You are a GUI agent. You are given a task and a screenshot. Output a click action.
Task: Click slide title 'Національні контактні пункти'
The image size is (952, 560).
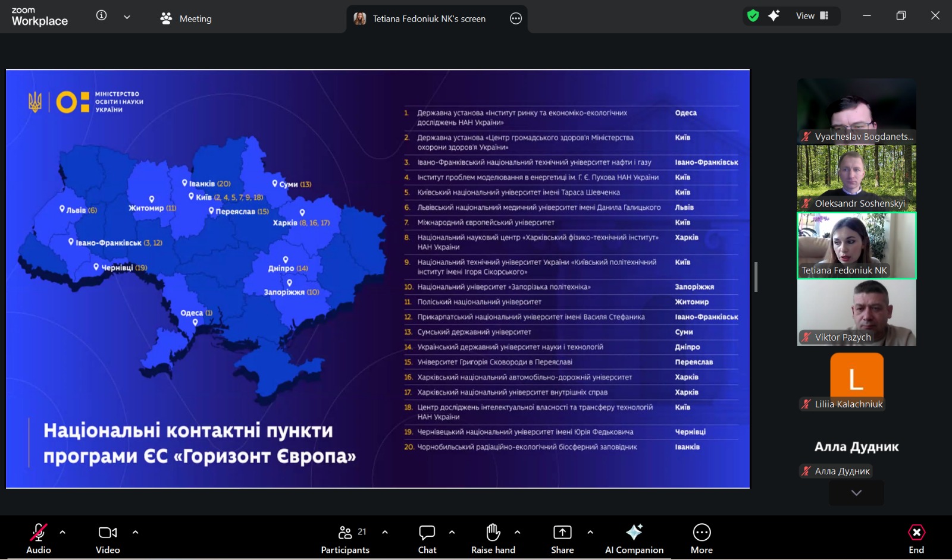click(188, 430)
